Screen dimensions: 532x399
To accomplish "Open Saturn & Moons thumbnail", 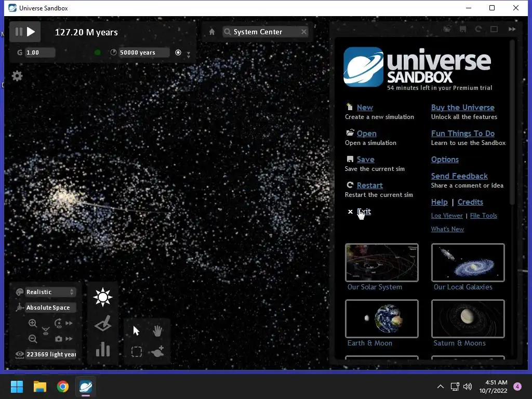I will (468, 318).
